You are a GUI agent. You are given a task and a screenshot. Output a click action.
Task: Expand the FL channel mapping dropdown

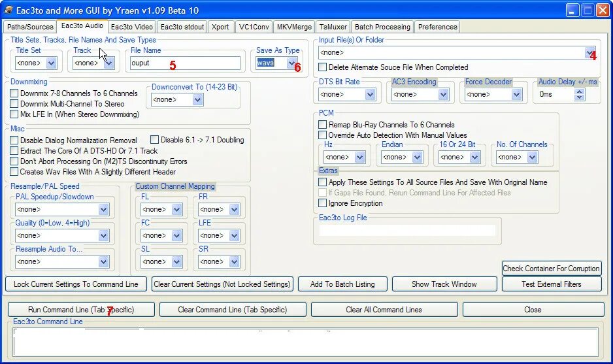176,210
